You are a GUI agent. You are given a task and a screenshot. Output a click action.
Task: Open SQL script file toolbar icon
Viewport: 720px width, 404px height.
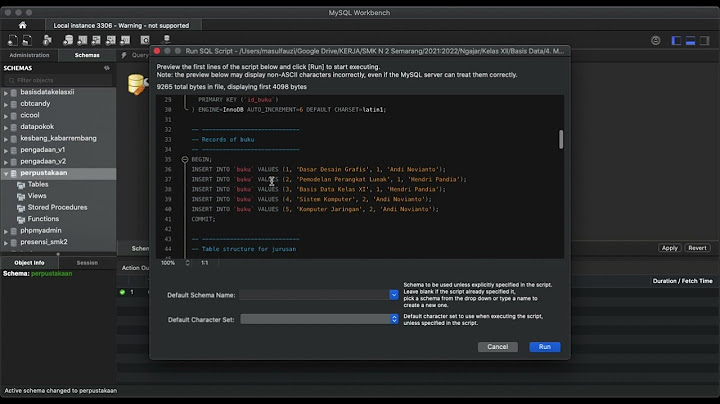pyautogui.click(x=28, y=40)
